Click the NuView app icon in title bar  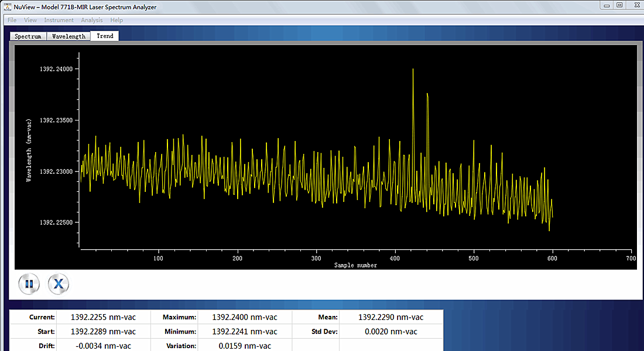tap(7, 6)
